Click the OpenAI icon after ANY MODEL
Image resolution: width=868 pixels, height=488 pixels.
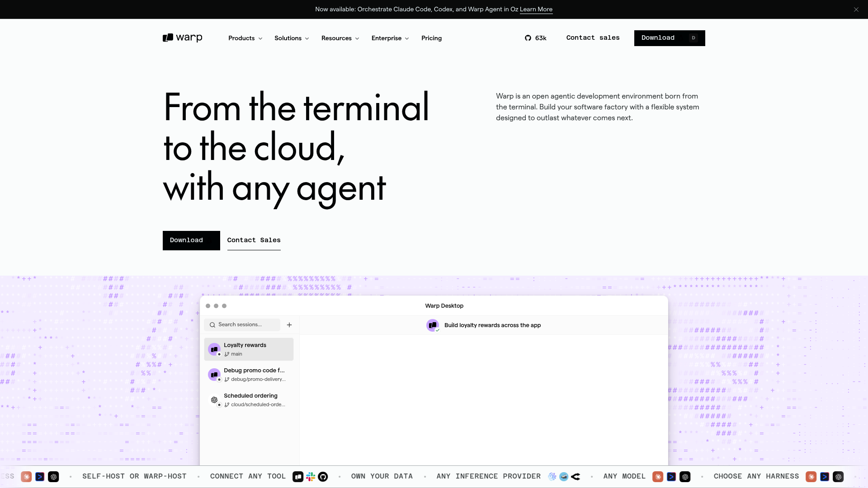pyautogui.click(x=685, y=477)
